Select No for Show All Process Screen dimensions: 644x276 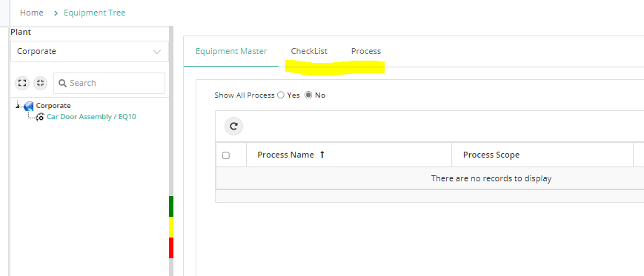pos(308,95)
